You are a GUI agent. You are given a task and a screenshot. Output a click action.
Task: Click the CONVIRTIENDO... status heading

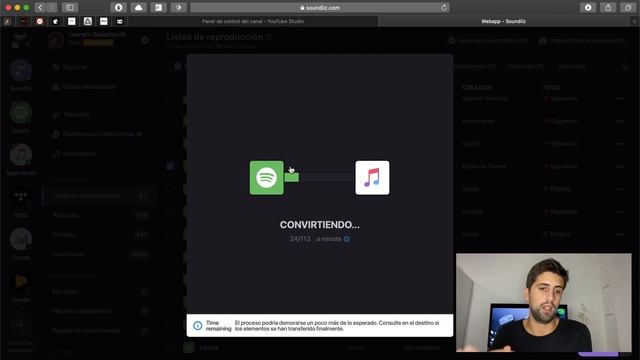click(x=320, y=224)
